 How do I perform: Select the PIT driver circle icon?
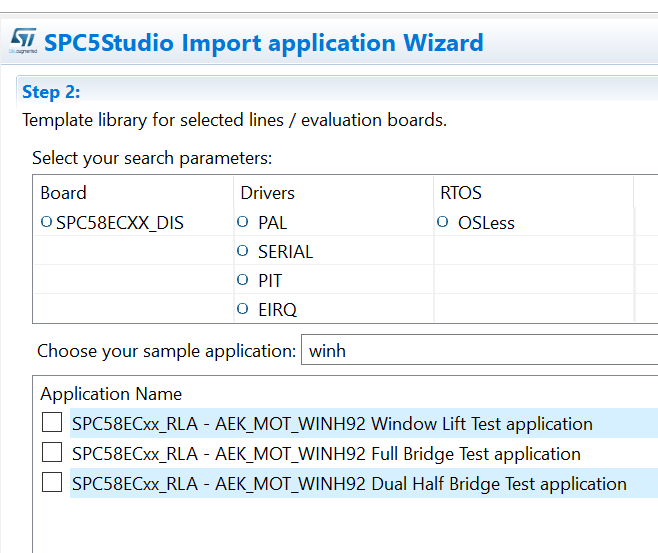(243, 280)
